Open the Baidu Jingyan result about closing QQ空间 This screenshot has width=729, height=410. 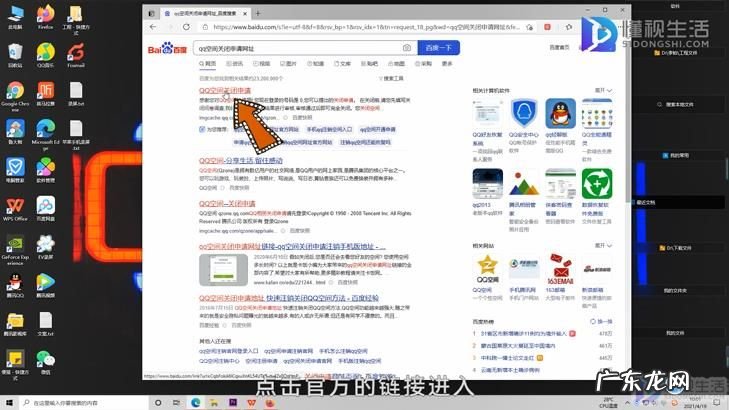(x=289, y=298)
